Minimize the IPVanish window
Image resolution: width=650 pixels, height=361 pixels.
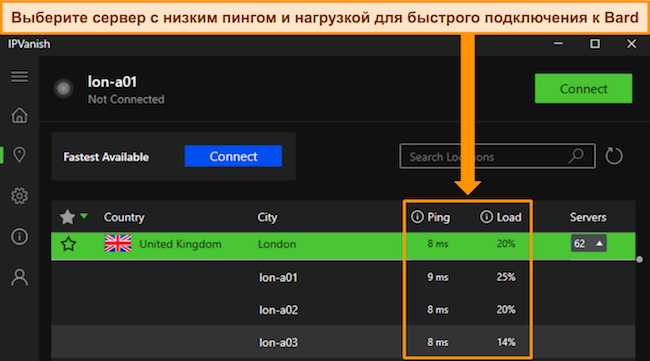coord(558,44)
